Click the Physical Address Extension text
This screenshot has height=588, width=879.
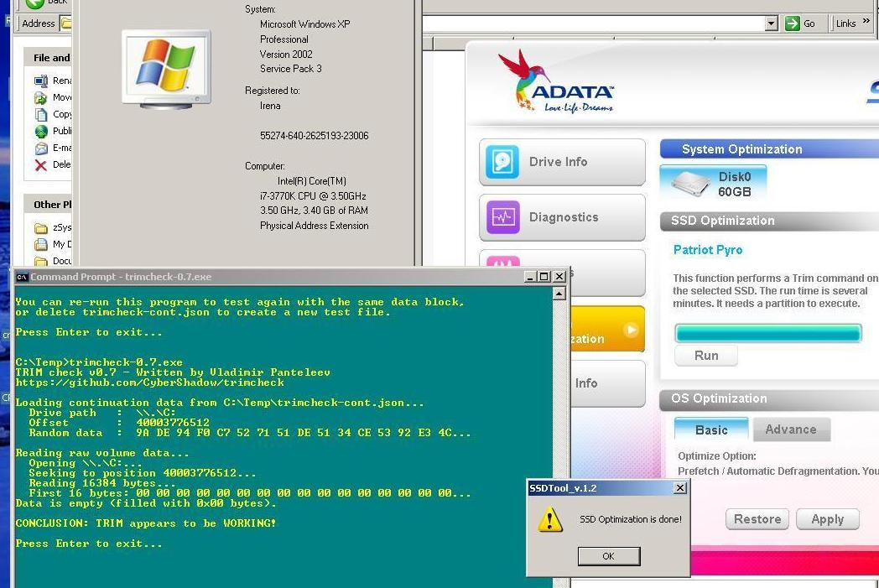click(x=314, y=226)
